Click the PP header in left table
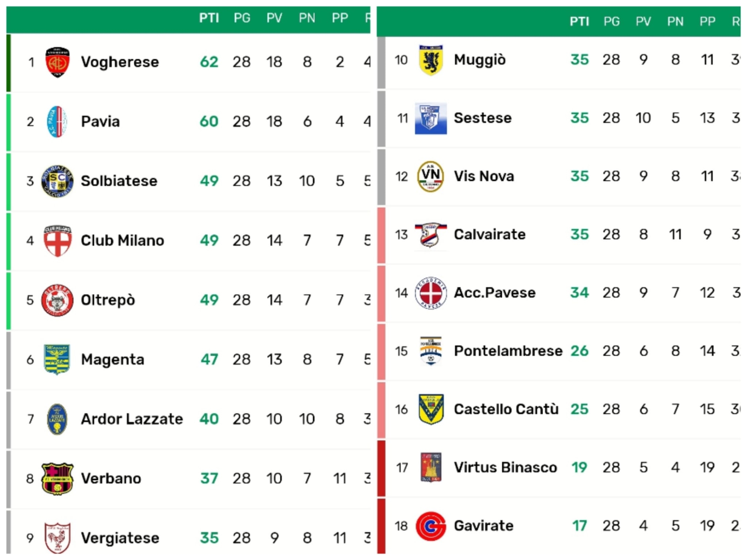 pos(340,18)
